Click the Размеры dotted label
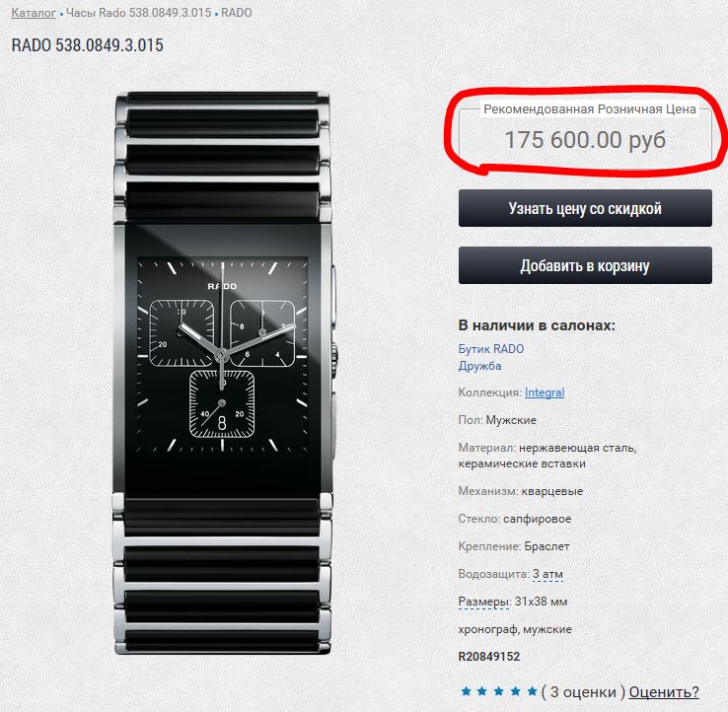728x712 pixels. click(482, 602)
